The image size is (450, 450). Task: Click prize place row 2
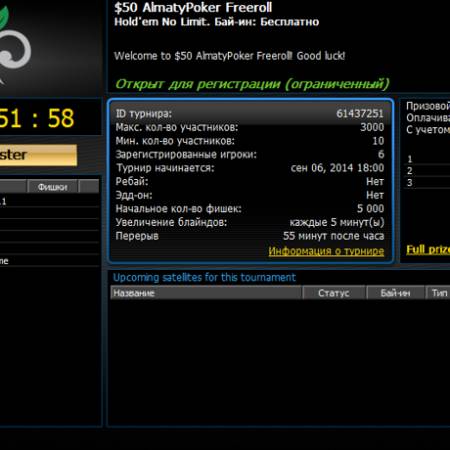click(x=427, y=171)
